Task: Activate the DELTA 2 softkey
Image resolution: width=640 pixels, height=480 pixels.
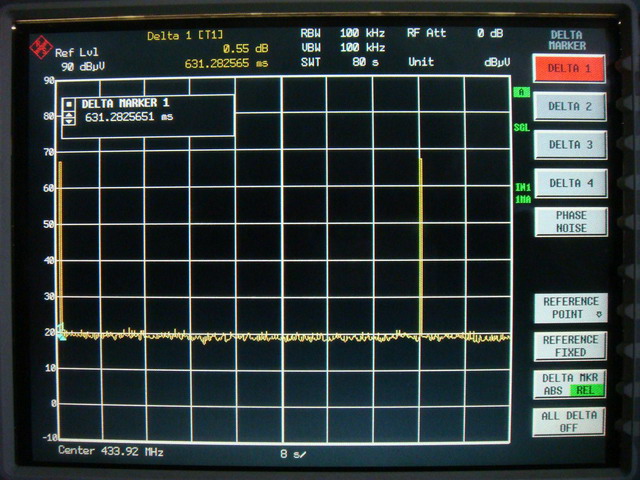Action: tap(570, 106)
